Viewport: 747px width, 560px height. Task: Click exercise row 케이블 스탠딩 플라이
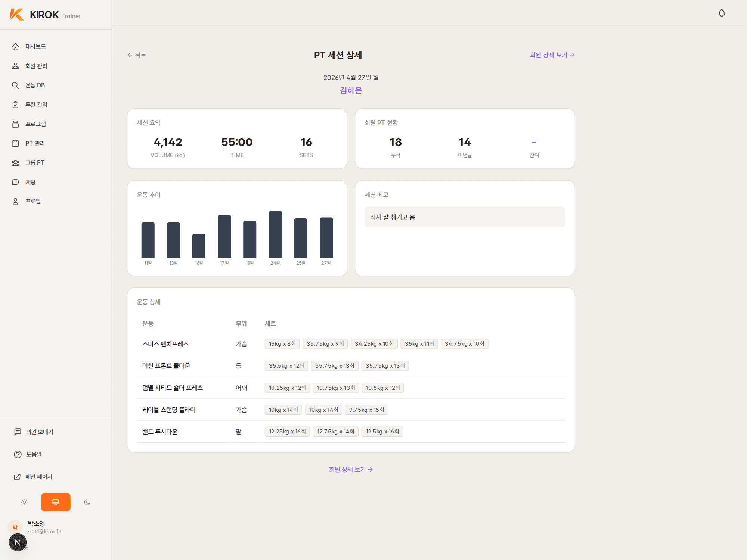pos(351,410)
